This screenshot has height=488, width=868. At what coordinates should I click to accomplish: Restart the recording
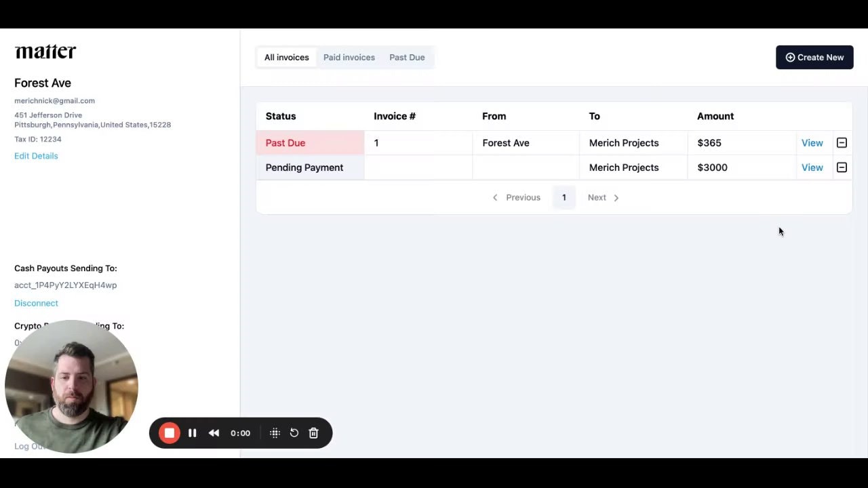pos(294,433)
